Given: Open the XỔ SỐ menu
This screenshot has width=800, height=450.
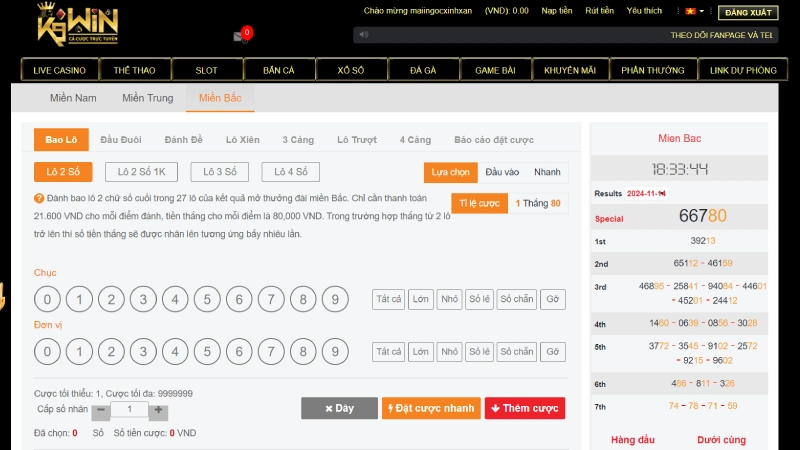Looking at the screenshot, I should [351, 70].
